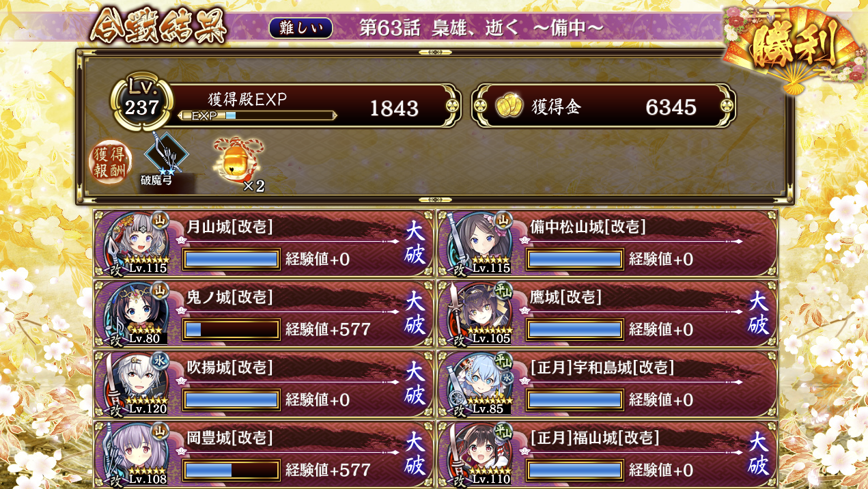Select the 備中松山城[改壱] character portrait
This screenshot has width=868, height=489.
pyautogui.click(x=479, y=242)
